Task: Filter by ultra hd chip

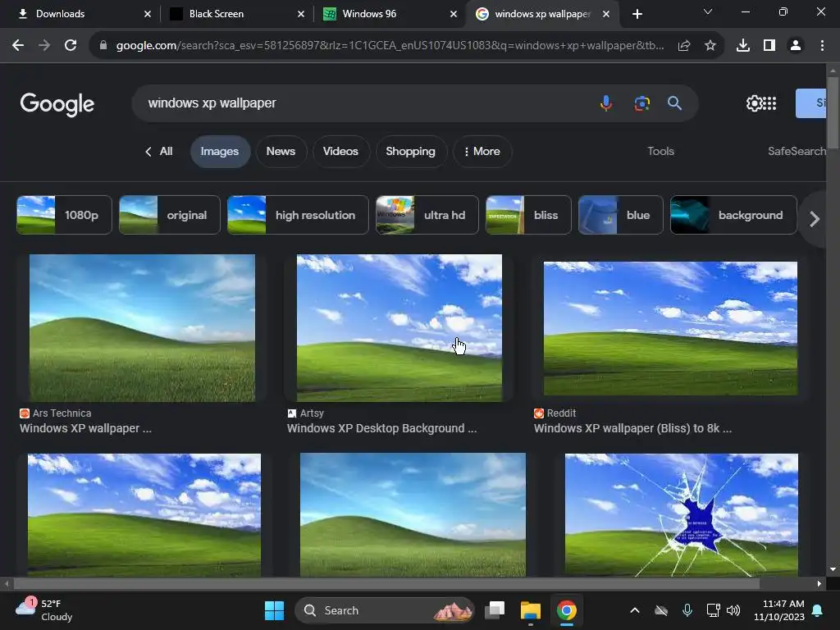Action: pyautogui.click(x=427, y=215)
